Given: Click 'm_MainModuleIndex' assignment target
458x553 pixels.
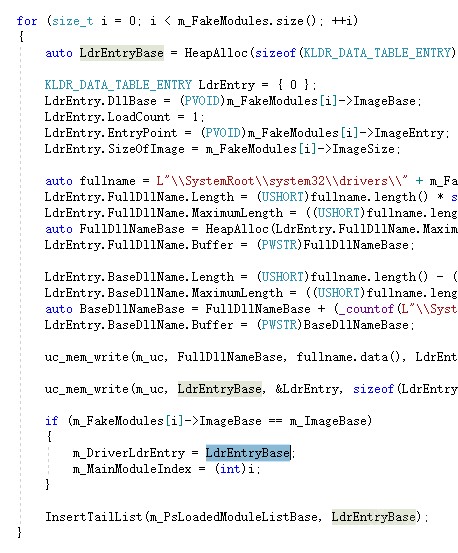Looking at the screenshot, I should (x=132, y=469).
